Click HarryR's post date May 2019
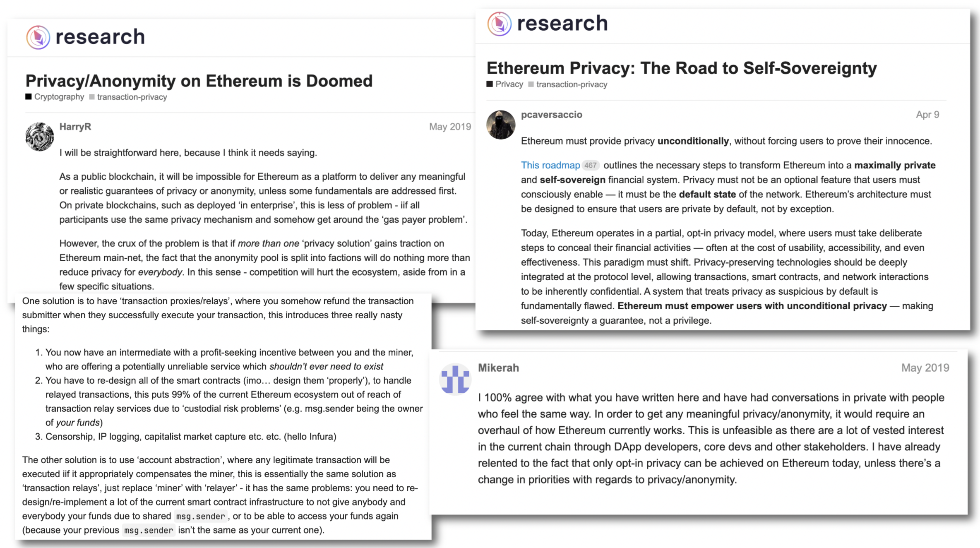Screen dimensions: 980x548 click(x=449, y=127)
